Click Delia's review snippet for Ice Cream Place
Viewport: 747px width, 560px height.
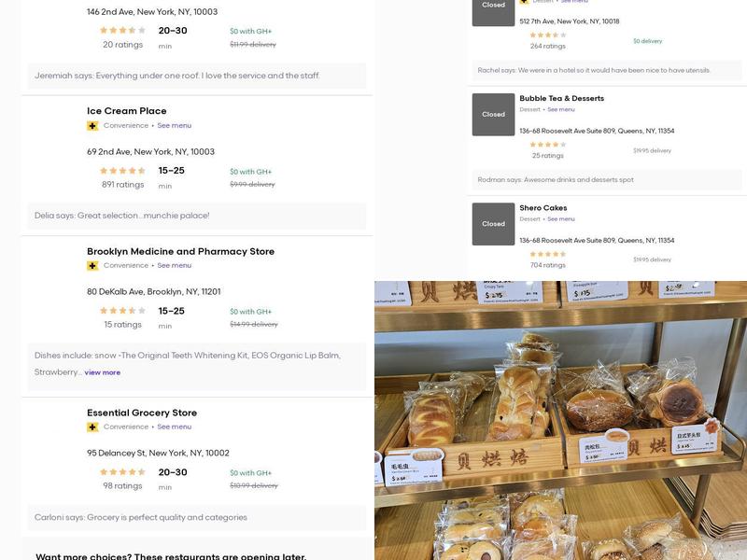[x=122, y=216]
